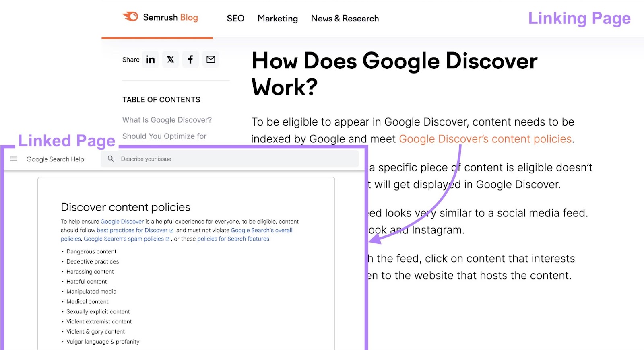Share article via LinkedIn icon
The image size is (644, 350).
(x=150, y=60)
